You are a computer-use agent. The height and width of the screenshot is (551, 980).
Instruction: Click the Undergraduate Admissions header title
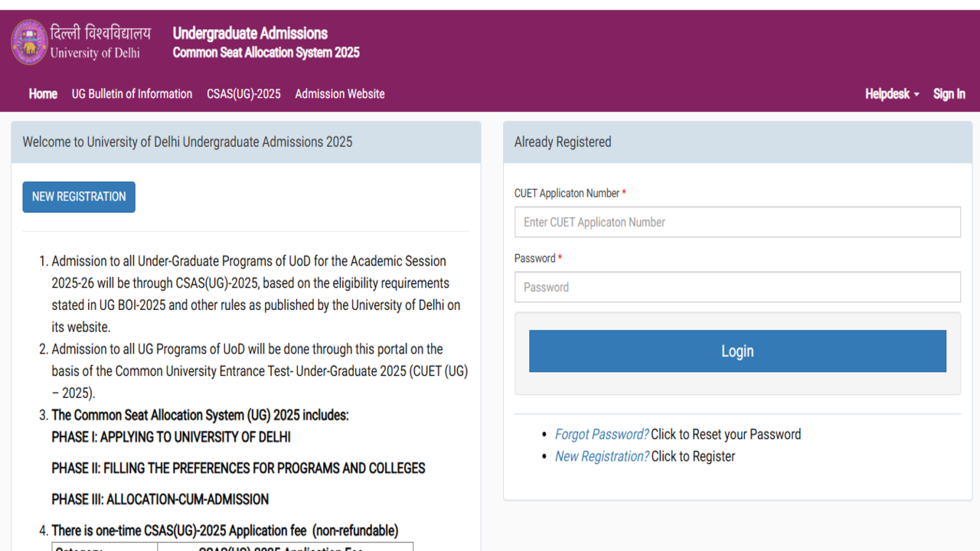click(250, 33)
